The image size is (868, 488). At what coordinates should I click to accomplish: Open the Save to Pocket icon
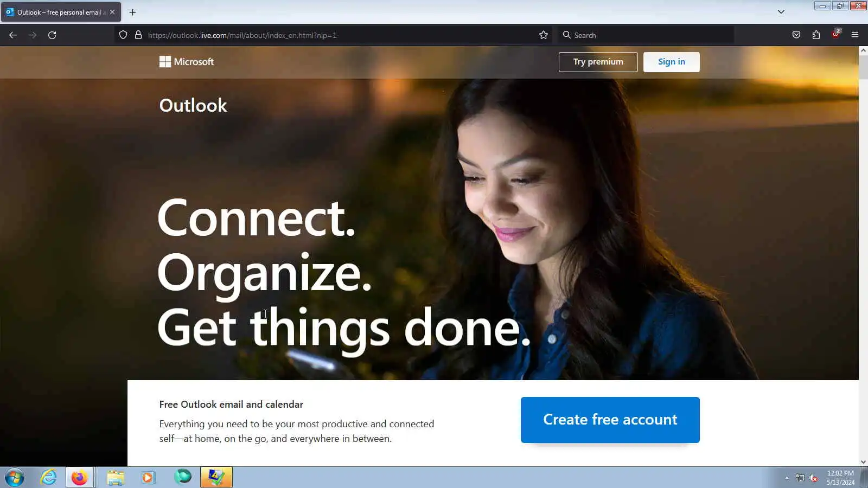pos(796,35)
